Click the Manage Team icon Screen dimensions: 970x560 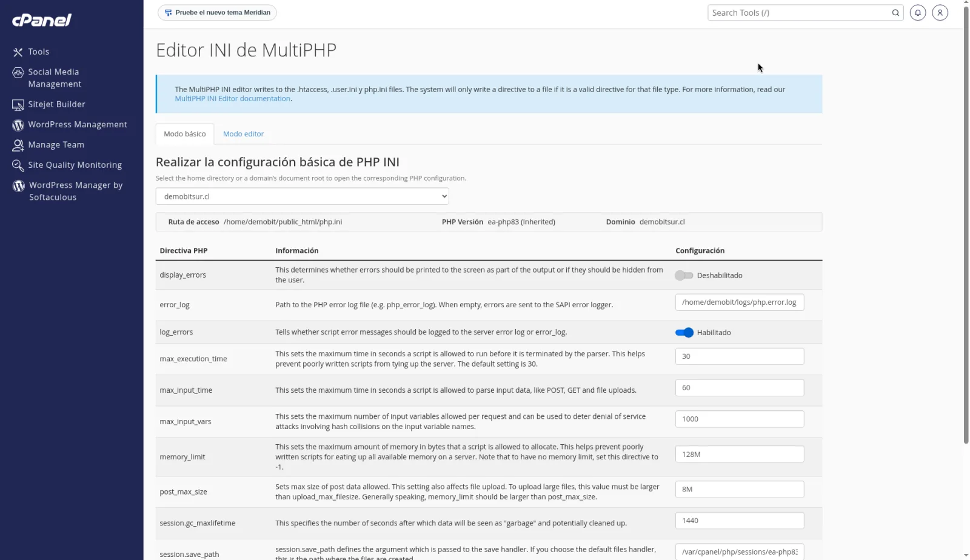pyautogui.click(x=18, y=145)
